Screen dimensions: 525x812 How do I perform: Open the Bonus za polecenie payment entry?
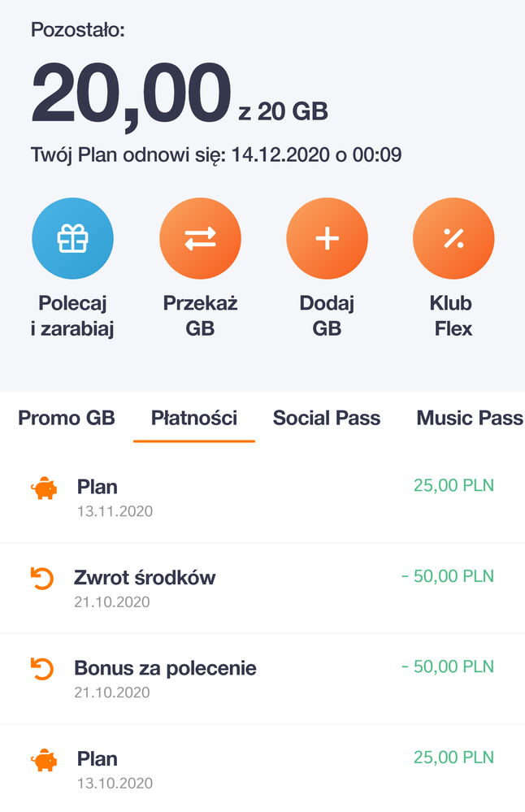coord(165,669)
